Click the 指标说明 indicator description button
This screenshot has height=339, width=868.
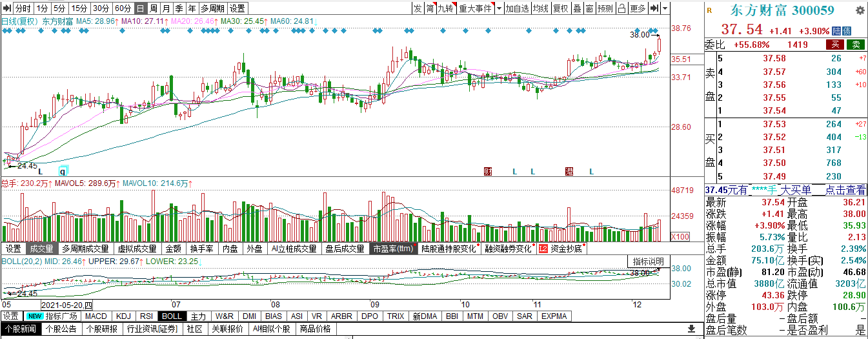coord(647,262)
